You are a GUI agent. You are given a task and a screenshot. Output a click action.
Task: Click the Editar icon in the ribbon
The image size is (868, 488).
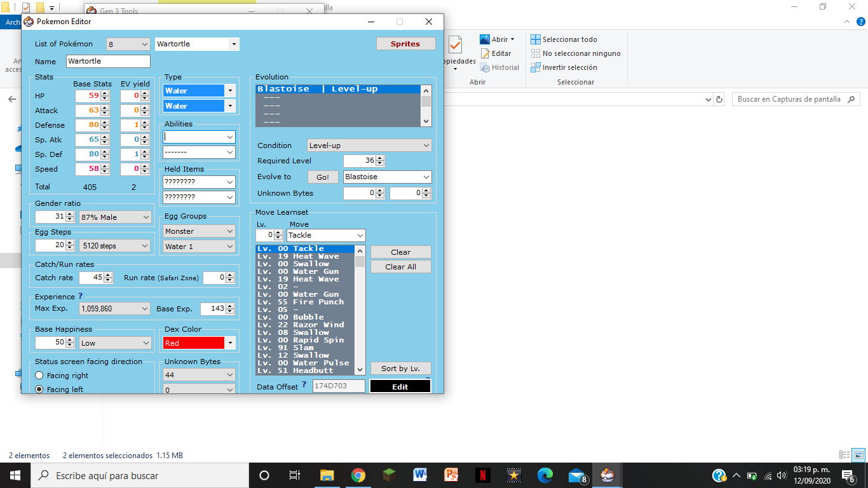point(485,53)
